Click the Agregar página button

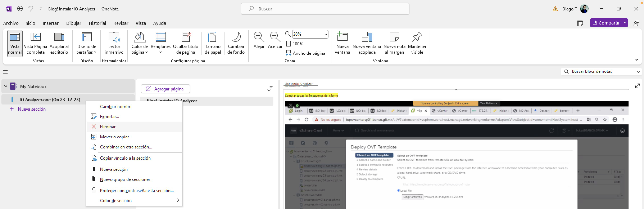click(165, 89)
